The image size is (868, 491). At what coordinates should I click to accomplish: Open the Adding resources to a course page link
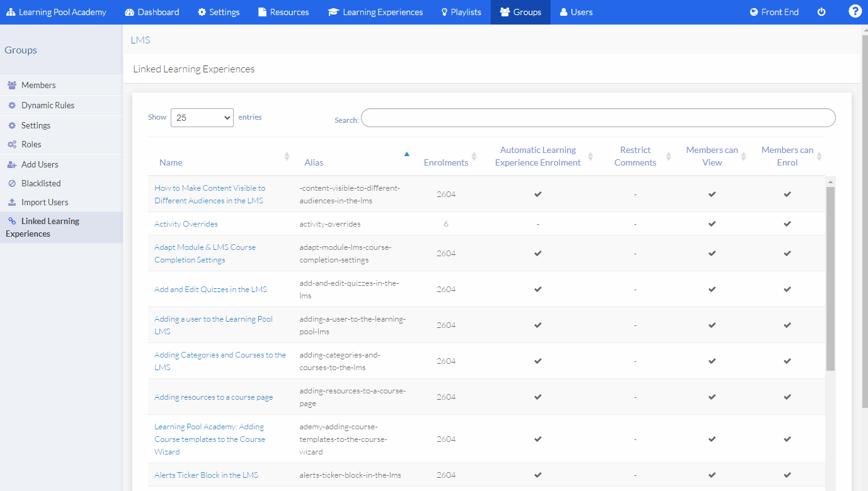[214, 397]
